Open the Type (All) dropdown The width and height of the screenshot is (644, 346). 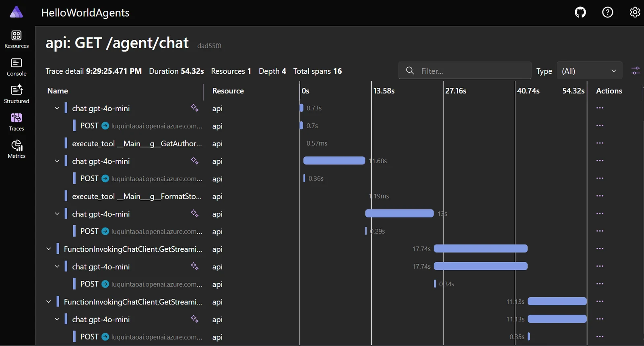point(589,71)
